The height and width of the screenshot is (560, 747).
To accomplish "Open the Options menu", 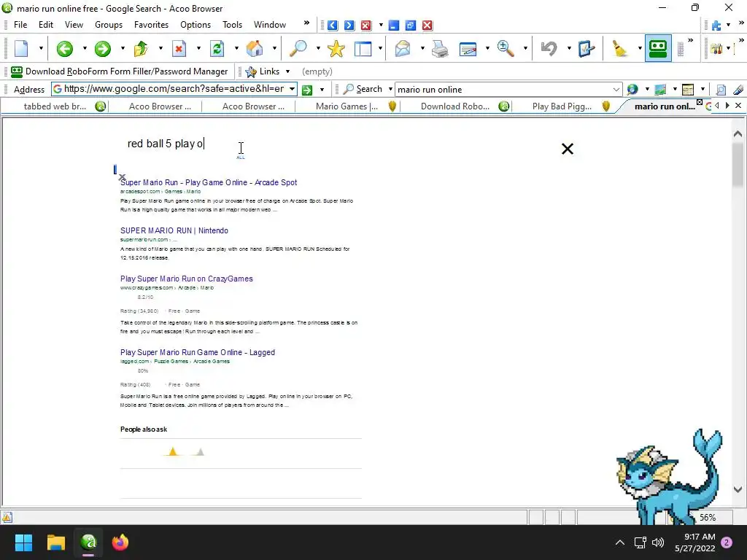I will coord(196,25).
